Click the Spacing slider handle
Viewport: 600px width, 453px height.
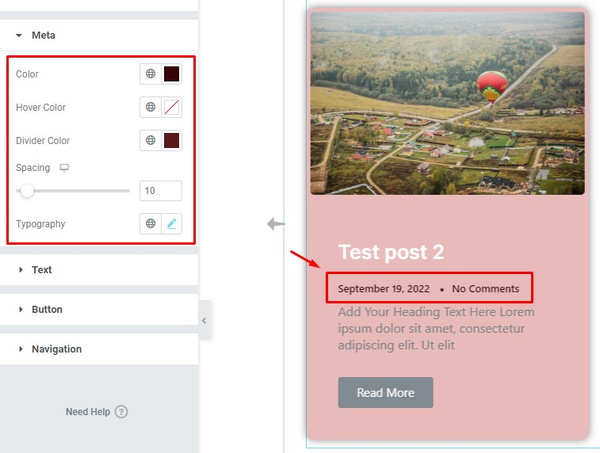pyautogui.click(x=27, y=191)
